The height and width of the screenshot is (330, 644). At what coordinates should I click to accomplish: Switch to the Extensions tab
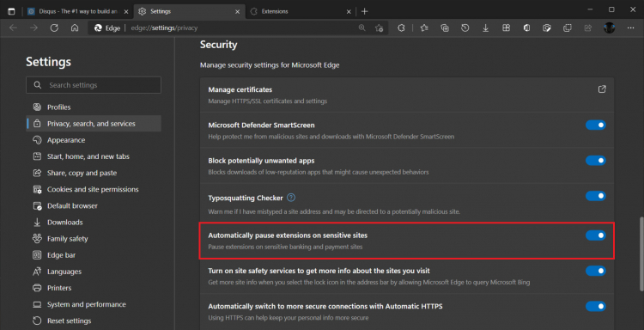coord(301,11)
